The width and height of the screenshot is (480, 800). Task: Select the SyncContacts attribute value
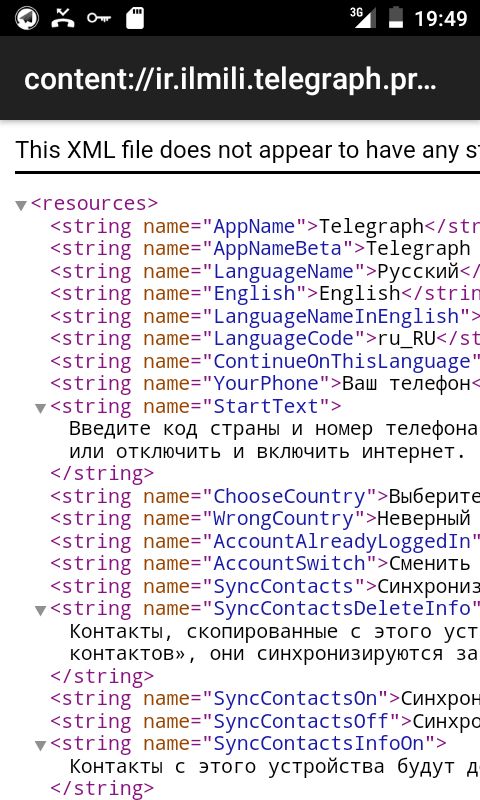pos(284,586)
